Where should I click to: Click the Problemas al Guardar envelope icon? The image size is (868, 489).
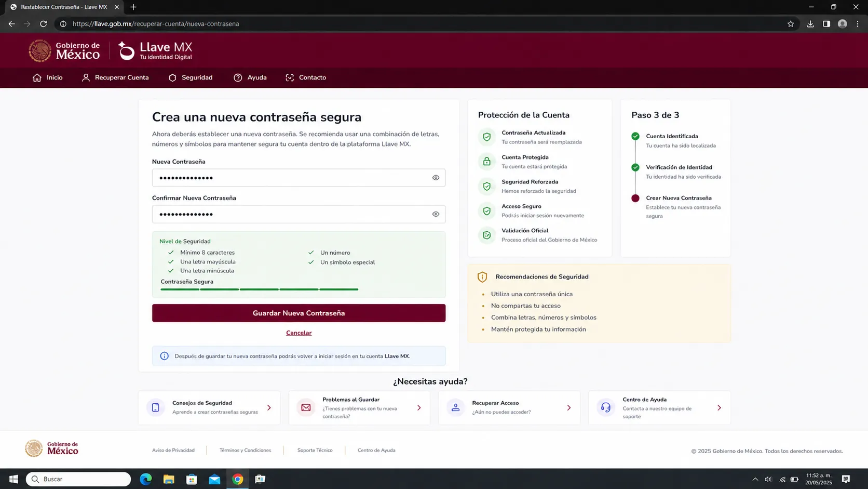click(x=306, y=407)
